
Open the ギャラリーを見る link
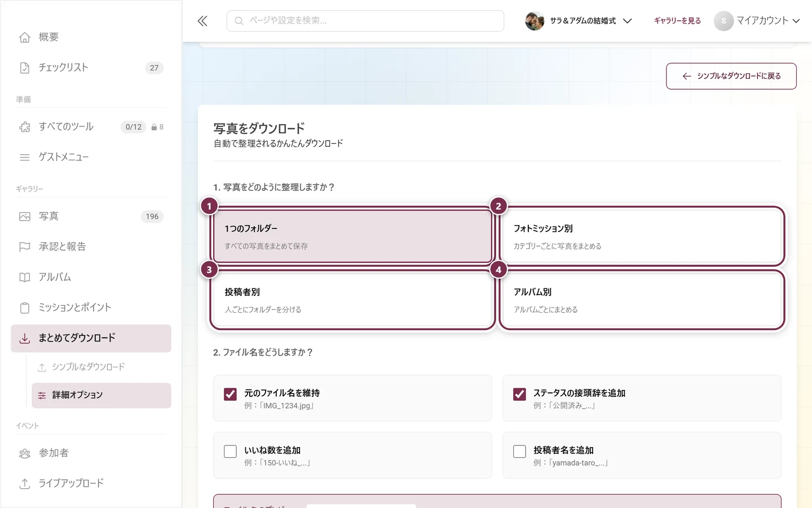click(x=677, y=21)
